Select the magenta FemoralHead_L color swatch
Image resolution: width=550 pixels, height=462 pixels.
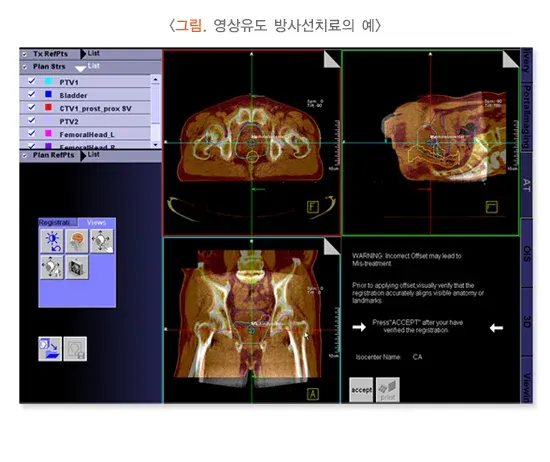tap(48, 133)
